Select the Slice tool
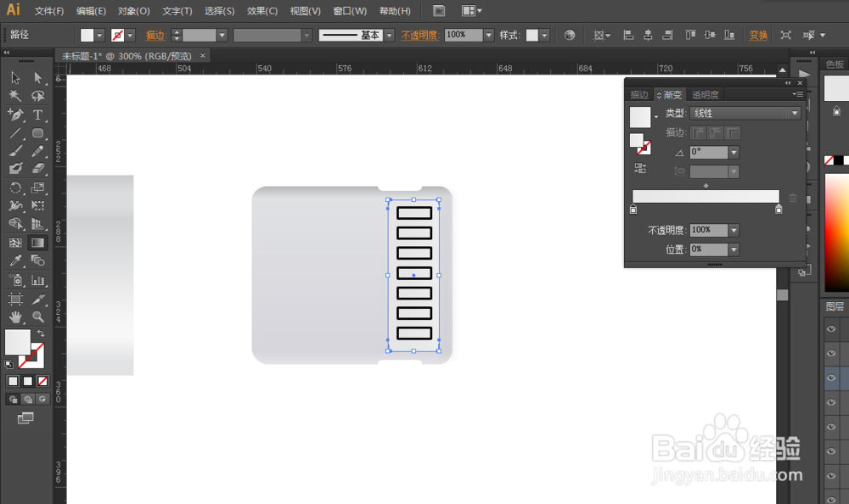The height and width of the screenshot is (504, 849). (x=37, y=299)
